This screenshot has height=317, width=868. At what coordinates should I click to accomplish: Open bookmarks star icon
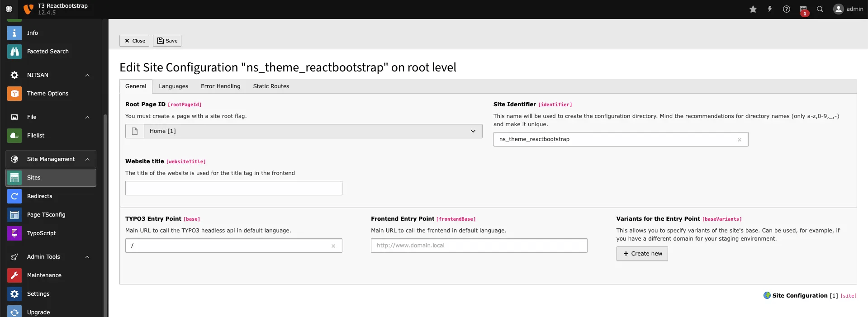pyautogui.click(x=753, y=9)
